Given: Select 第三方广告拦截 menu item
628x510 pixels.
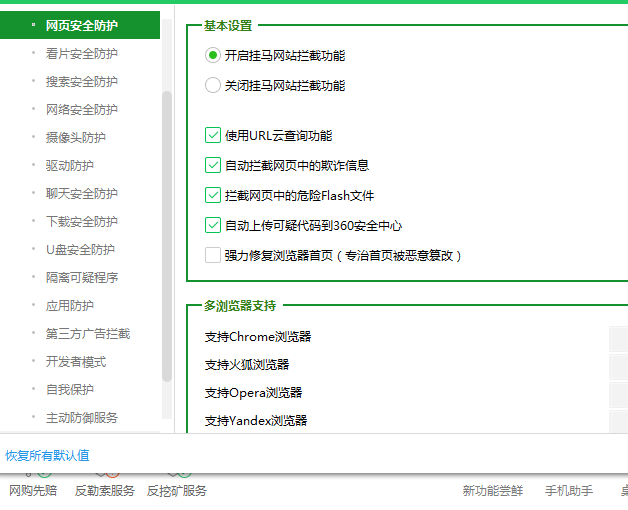Looking at the screenshot, I should click(x=87, y=334).
